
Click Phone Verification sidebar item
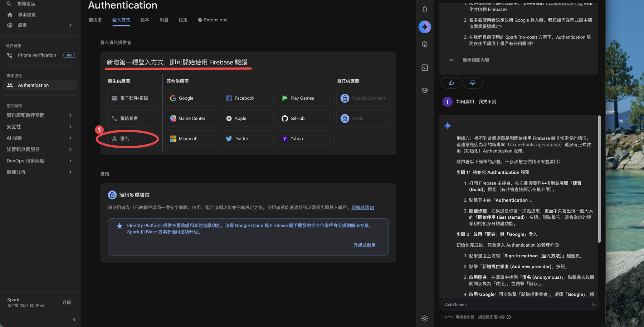40,55
